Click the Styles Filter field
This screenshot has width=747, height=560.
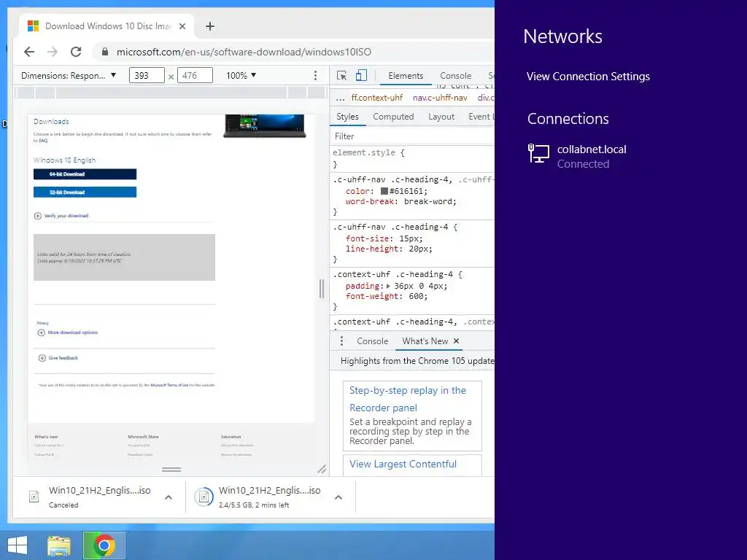[414, 136]
